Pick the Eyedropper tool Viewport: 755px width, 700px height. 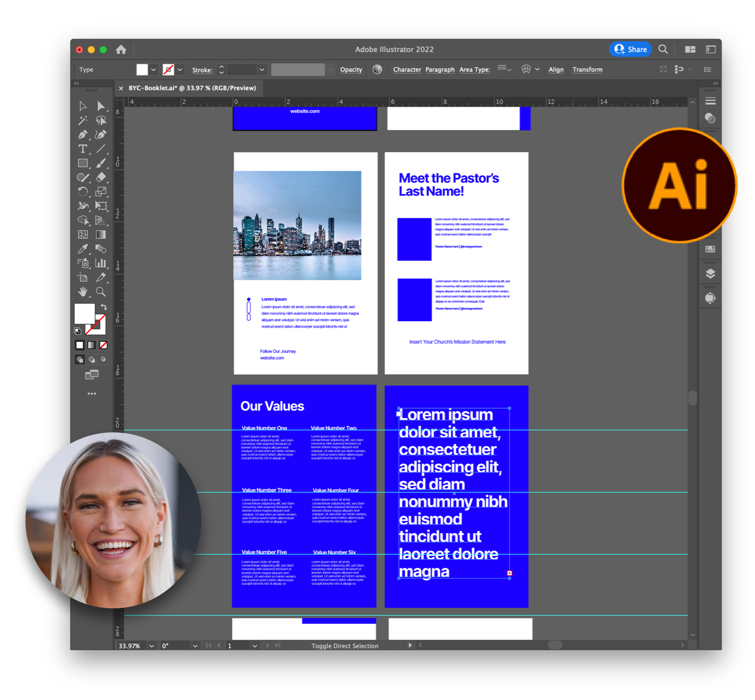click(x=83, y=249)
